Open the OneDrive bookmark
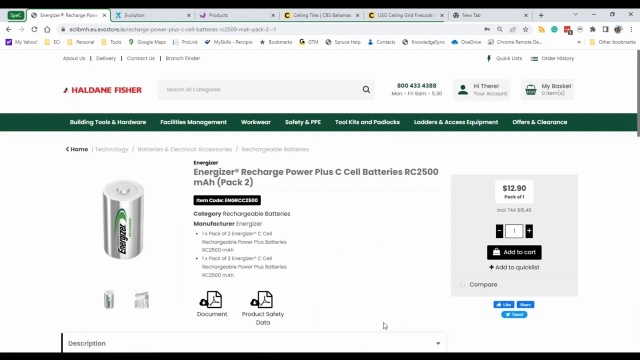Image resolution: width=640 pixels, height=360 pixels. tap(466, 42)
